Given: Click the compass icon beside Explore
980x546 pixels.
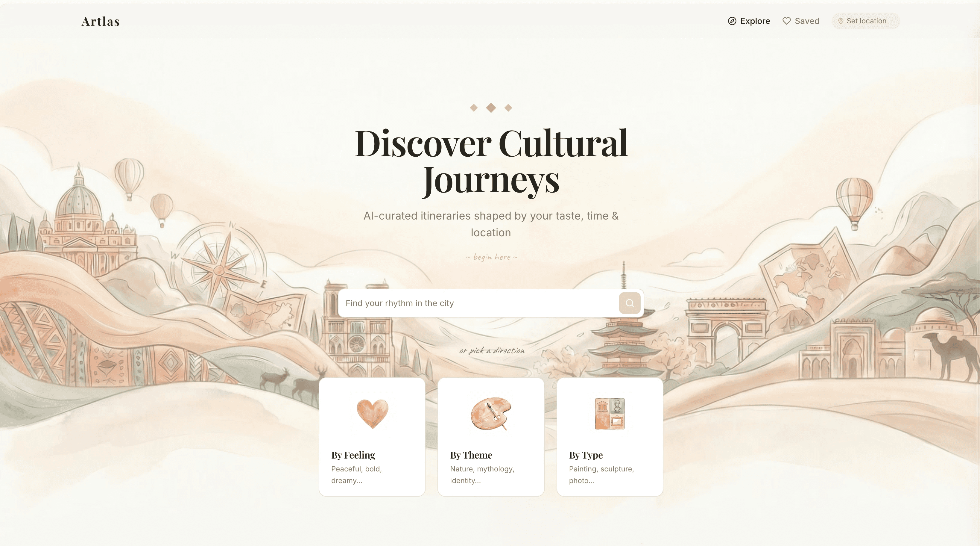Looking at the screenshot, I should 732,21.
